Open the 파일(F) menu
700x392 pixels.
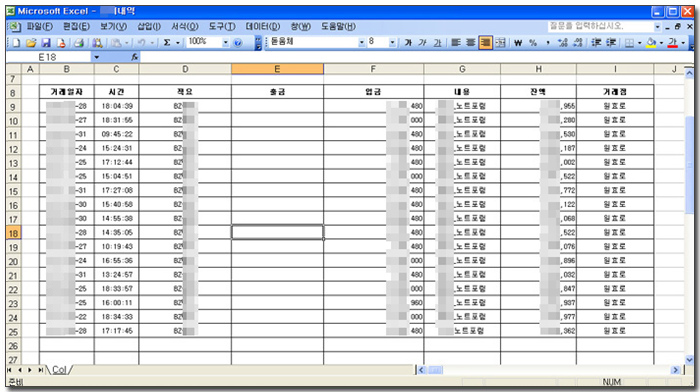39,27
